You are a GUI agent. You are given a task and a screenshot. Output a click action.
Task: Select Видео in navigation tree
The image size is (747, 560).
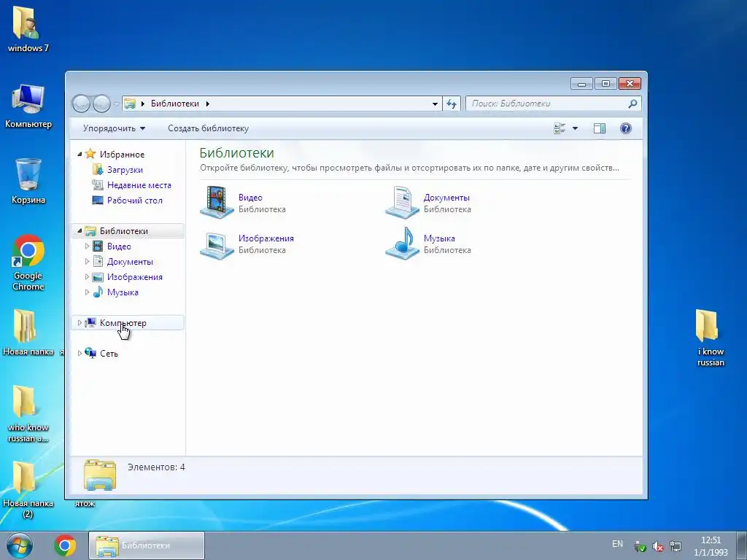(119, 246)
